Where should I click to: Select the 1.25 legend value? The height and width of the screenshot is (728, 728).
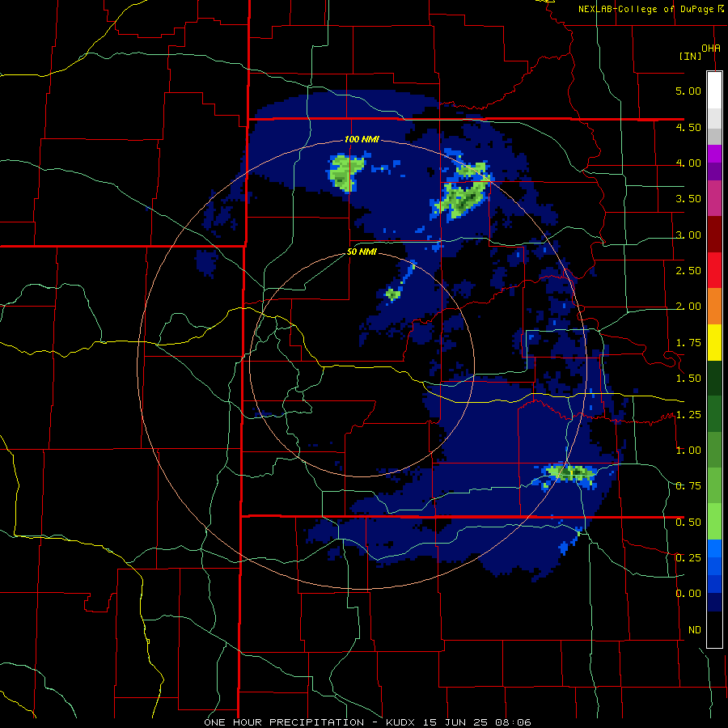coord(688,415)
